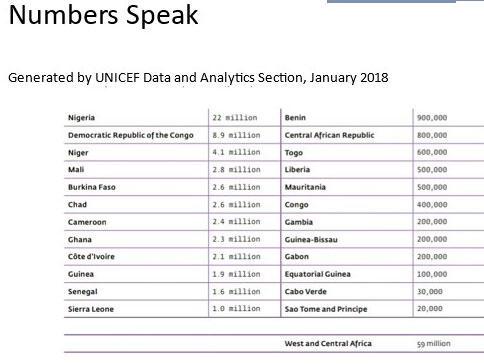This screenshot has height=364, width=484.
Task: Select Togo's 600,000 value
Action: coord(432,152)
